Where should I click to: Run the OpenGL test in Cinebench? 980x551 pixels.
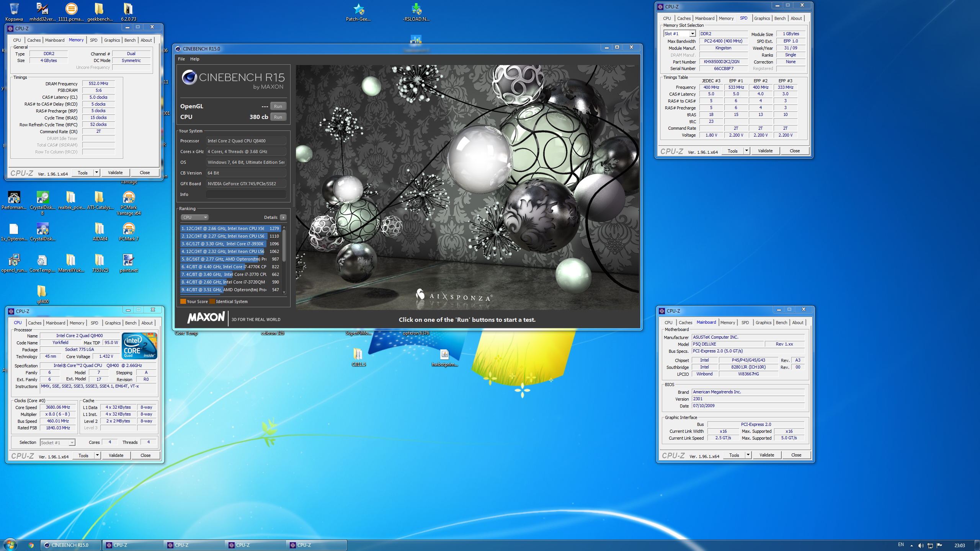[278, 106]
